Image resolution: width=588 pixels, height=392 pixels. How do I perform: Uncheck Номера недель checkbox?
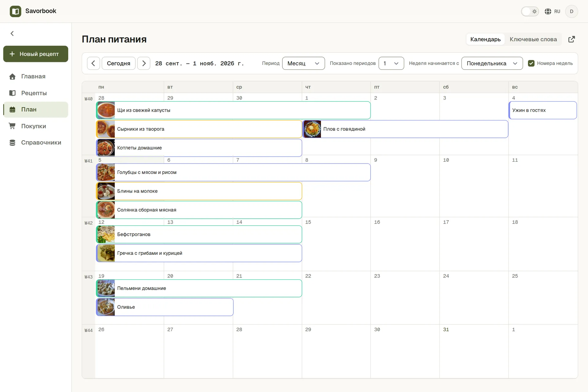531,63
